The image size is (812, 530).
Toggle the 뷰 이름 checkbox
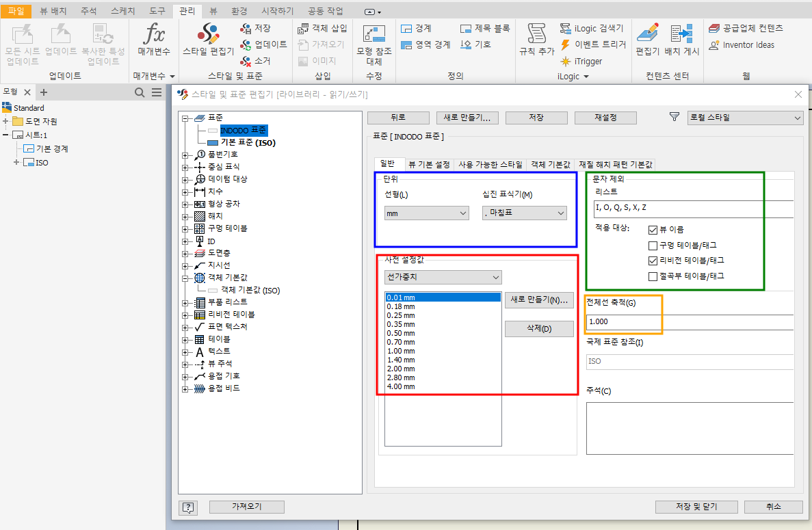tap(653, 230)
